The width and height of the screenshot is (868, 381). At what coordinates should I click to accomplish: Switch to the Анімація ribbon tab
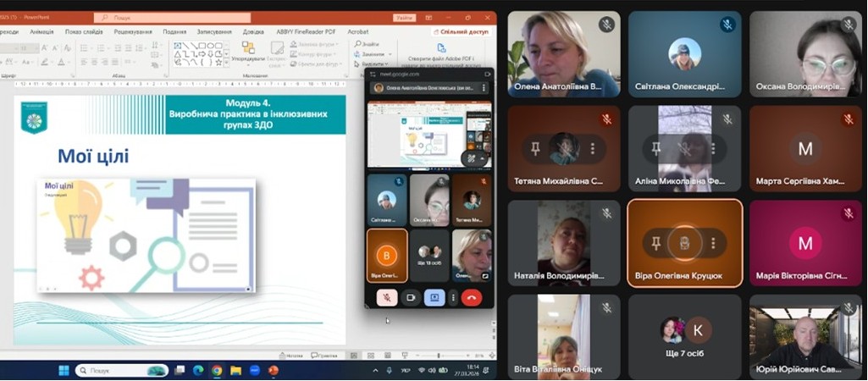[x=41, y=31]
